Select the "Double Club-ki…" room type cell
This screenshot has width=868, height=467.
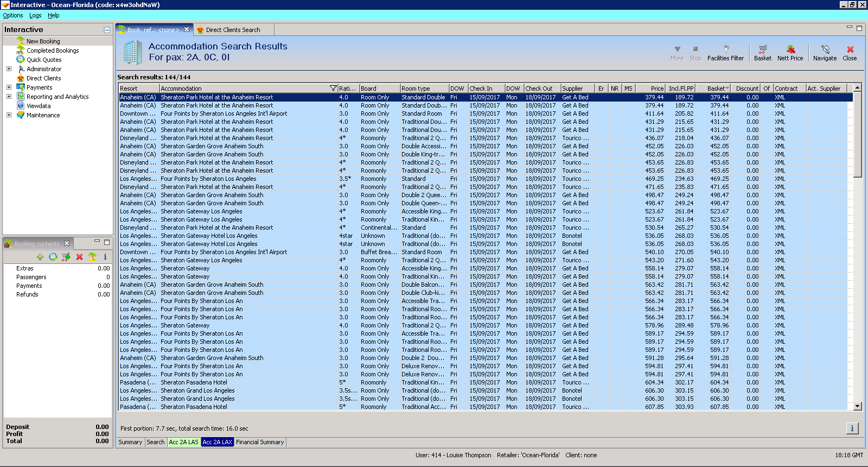(424, 293)
